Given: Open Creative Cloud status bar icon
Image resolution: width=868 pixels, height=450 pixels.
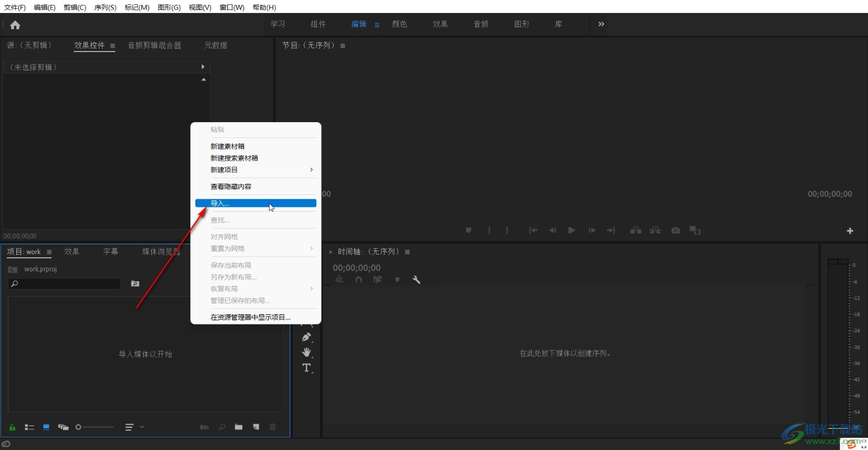Looking at the screenshot, I should coord(6,443).
